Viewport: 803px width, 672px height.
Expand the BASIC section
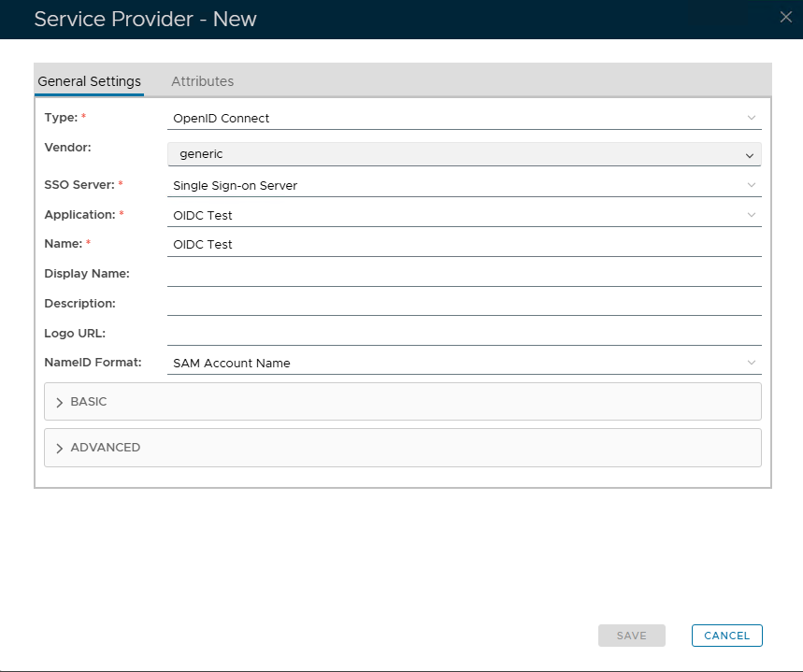(x=89, y=402)
